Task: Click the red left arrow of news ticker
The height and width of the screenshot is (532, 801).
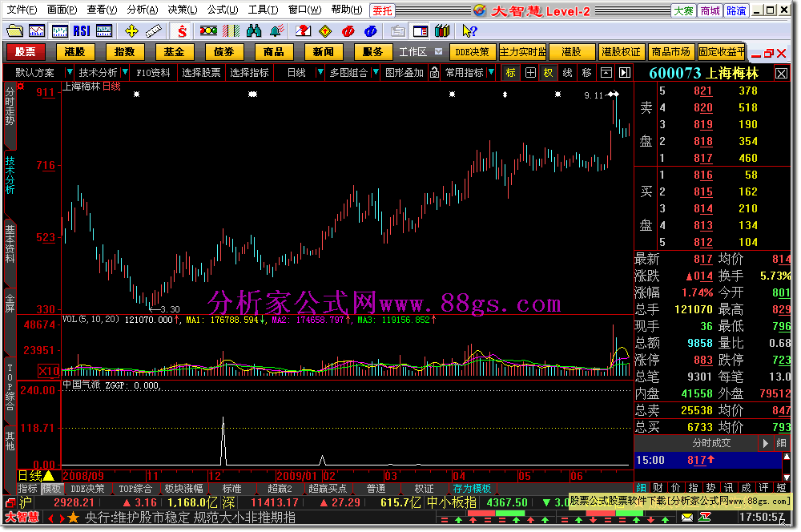Action: [x=51, y=518]
